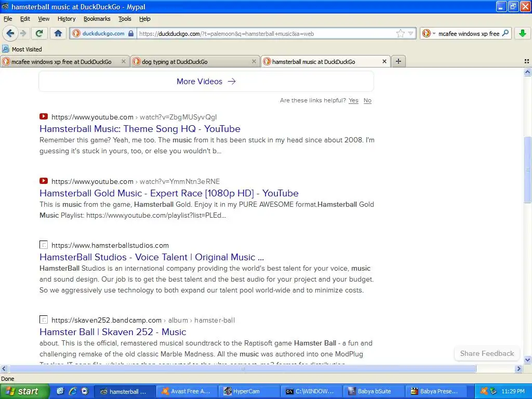Image resolution: width=532 pixels, height=399 pixels.
Task: Click the 11:29 PM system clock
Action: pos(513,391)
